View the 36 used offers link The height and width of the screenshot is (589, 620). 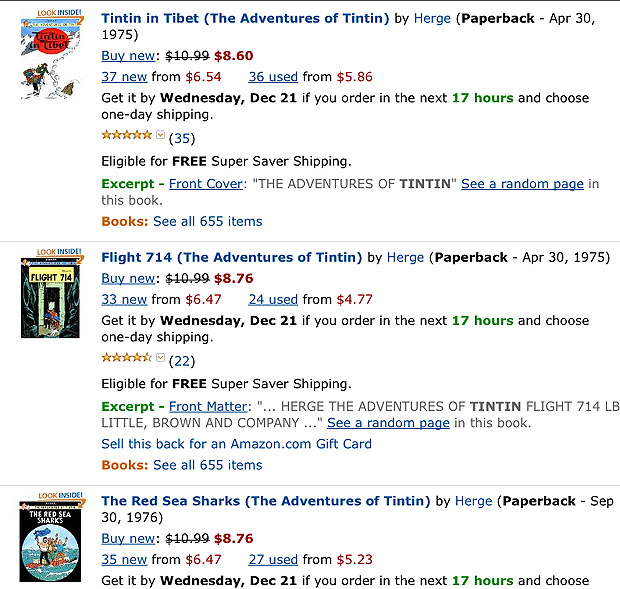pyautogui.click(x=273, y=77)
